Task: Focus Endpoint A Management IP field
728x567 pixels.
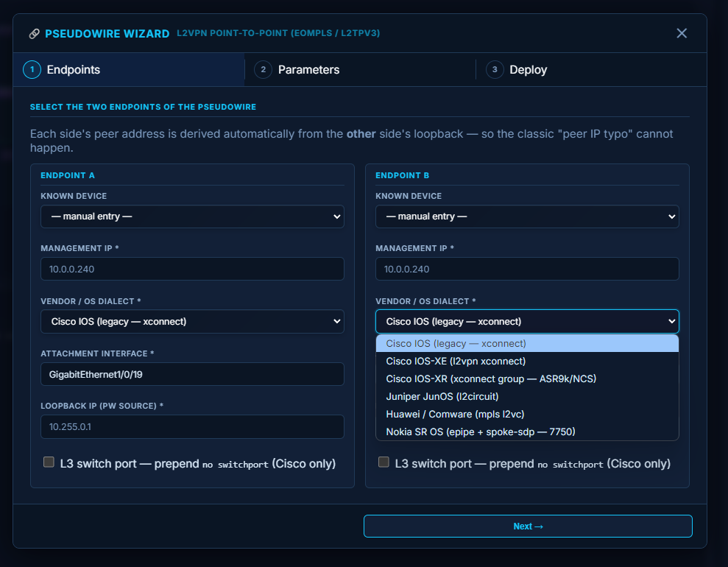Action: coord(192,269)
